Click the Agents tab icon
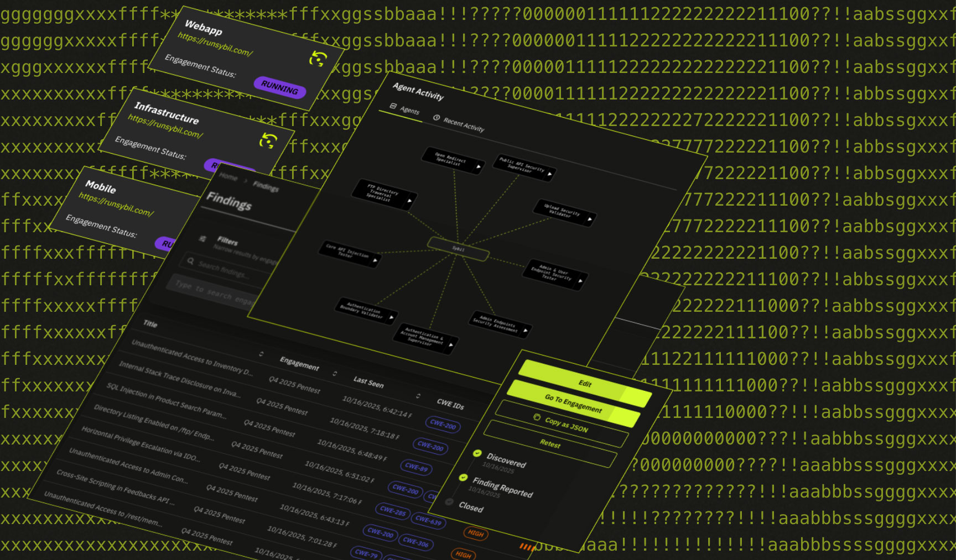This screenshot has width=956, height=560. [x=393, y=106]
